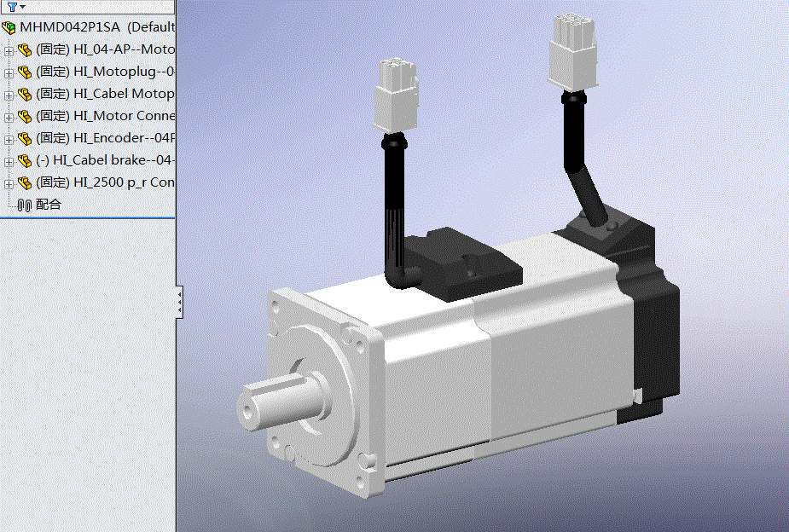The width and height of the screenshot is (789, 532).
Task: Select the (固定) HI_Cabel Motop tree row
Action: pyautogui.click(x=105, y=94)
